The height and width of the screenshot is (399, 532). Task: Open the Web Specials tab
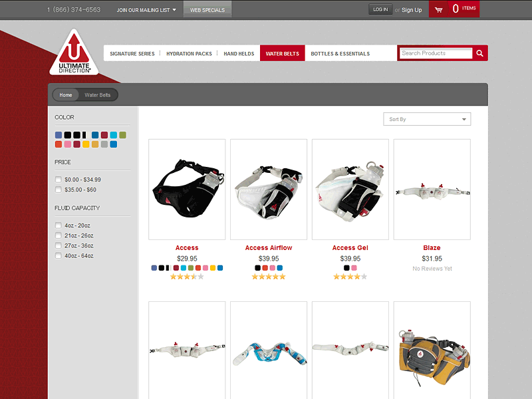(x=207, y=9)
